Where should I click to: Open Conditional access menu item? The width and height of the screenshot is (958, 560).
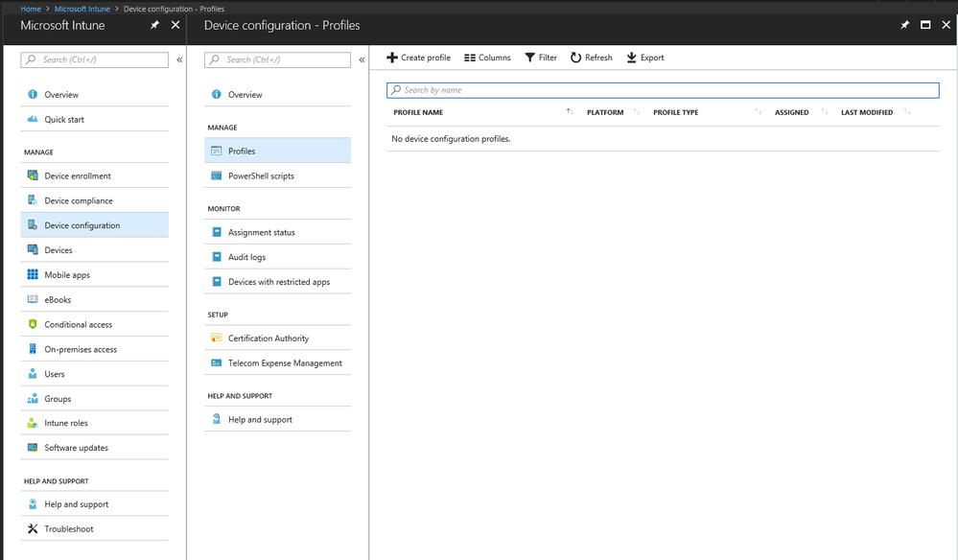pyautogui.click(x=79, y=324)
